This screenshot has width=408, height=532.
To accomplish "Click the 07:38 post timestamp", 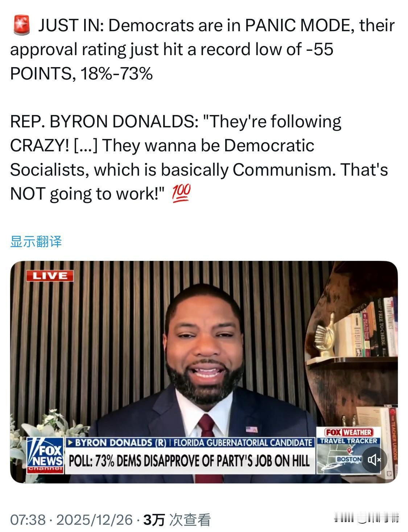I will tap(28, 520).
